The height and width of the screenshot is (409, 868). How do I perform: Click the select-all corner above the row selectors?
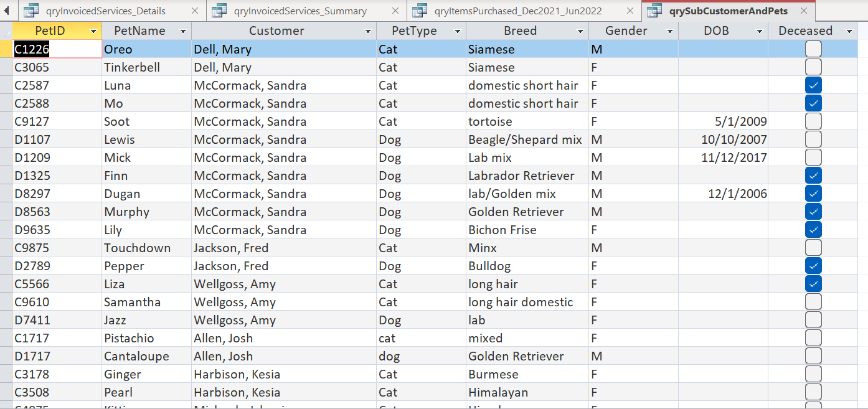point(6,31)
